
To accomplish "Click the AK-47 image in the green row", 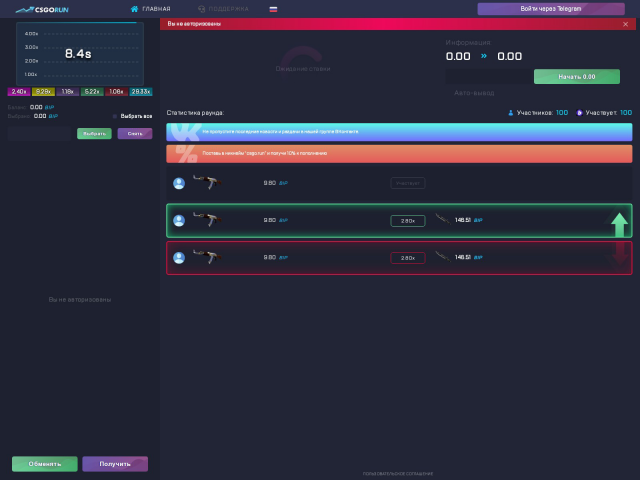I will coord(207,219).
